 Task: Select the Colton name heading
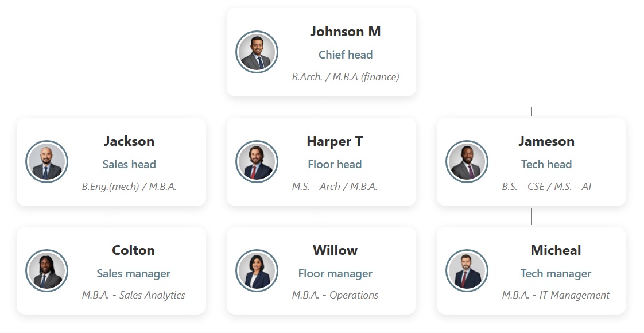(133, 250)
